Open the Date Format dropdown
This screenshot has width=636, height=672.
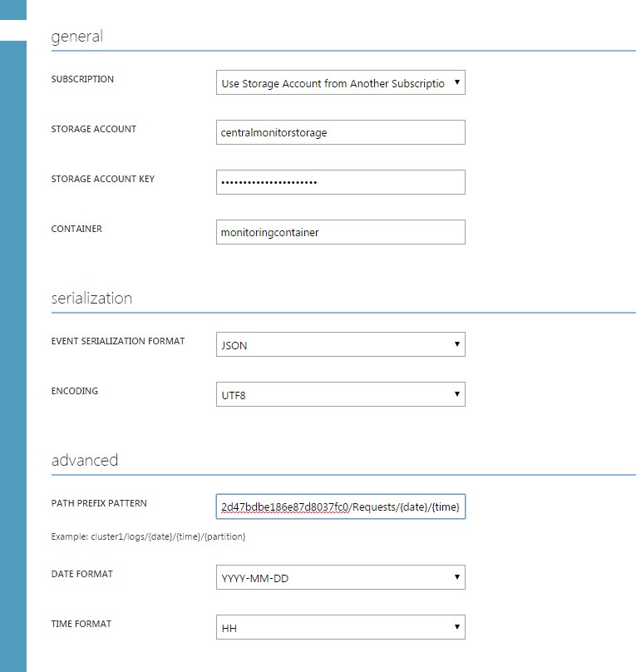341,577
